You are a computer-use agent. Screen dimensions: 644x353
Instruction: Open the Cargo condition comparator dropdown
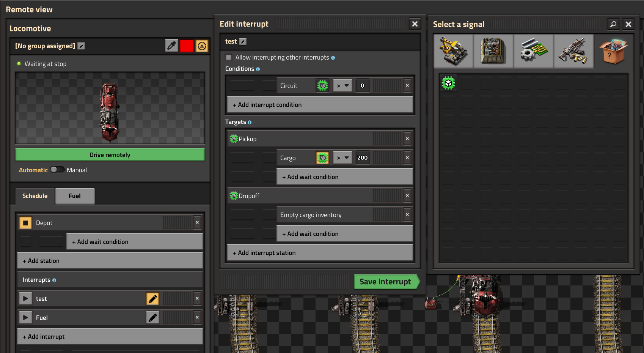pos(342,158)
